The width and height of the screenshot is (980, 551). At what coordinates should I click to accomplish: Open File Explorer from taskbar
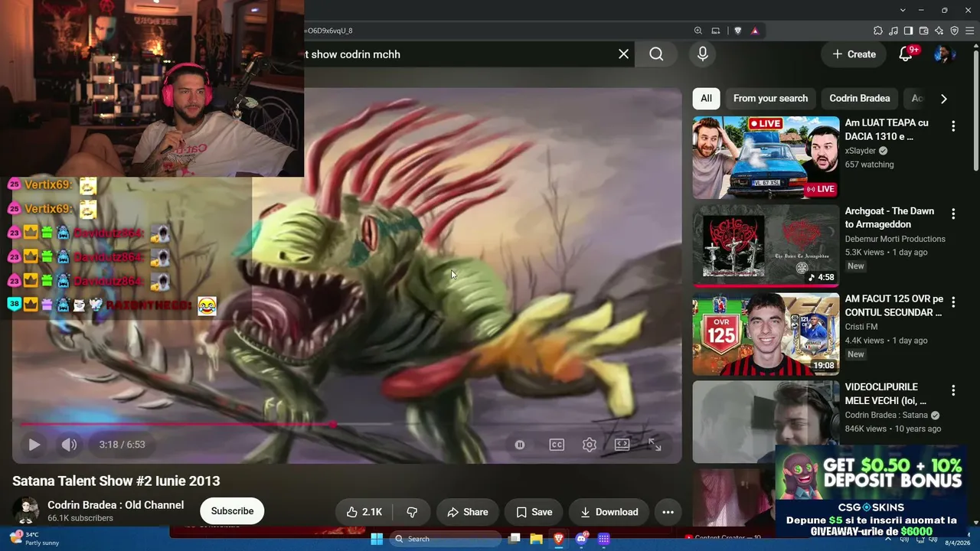click(x=537, y=539)
